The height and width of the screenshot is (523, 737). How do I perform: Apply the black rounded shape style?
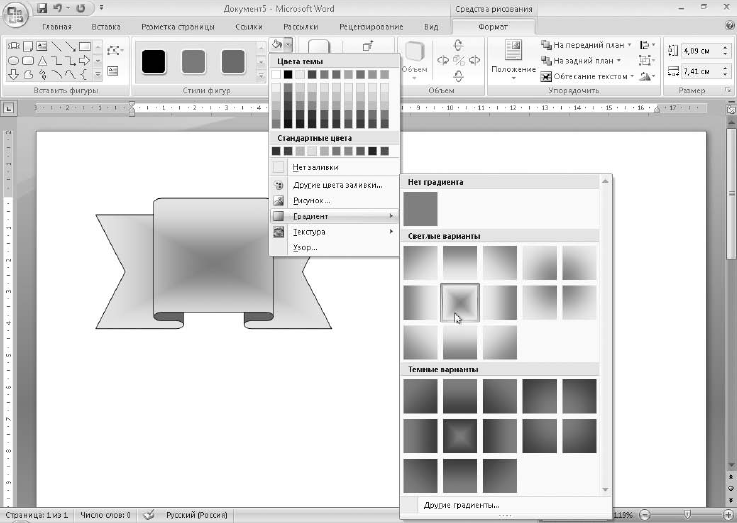coord(154,61)
